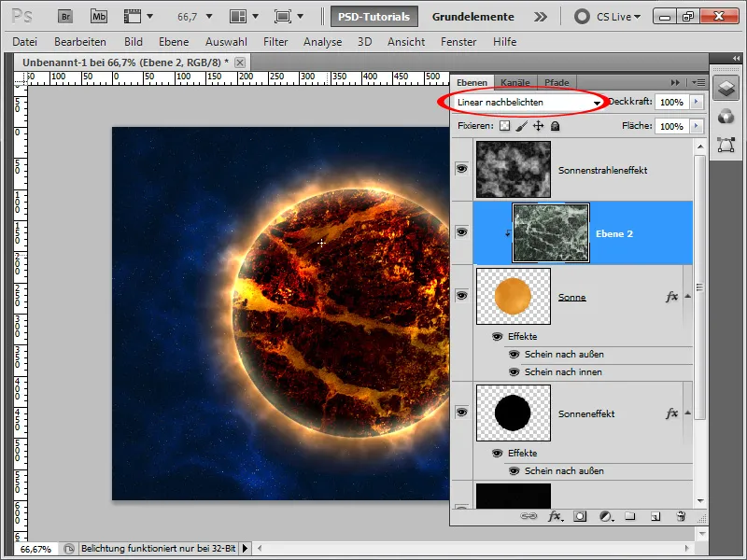Viewport: 747px width, 560px height.
Task: Click the Deckkraft 100% field
Action: point(671,102)
